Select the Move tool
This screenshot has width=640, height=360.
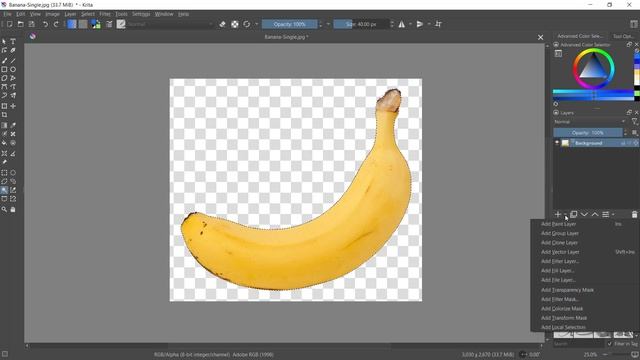(13, 106)
